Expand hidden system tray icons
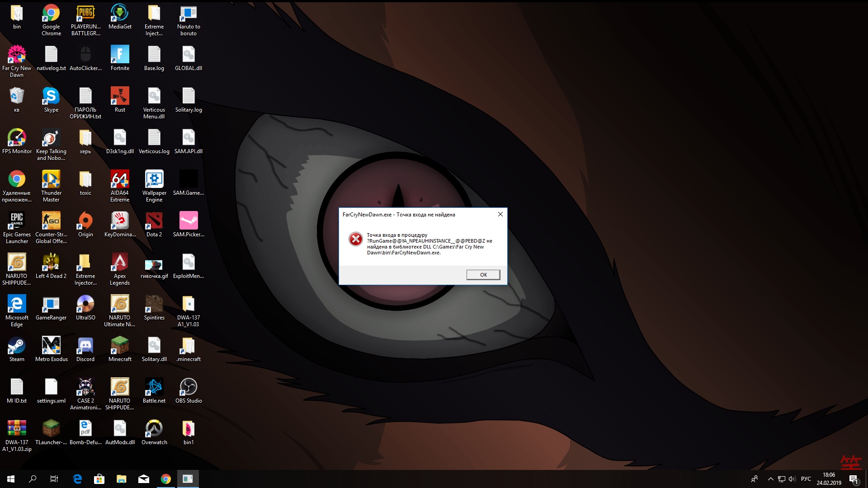Image resolution: width=868 pixels, height=488 pixels. coord(770,479)
